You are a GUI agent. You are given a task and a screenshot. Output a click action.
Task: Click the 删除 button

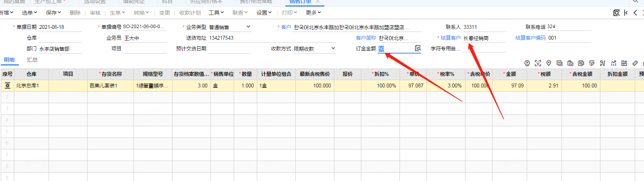click(x=75, y=13)
